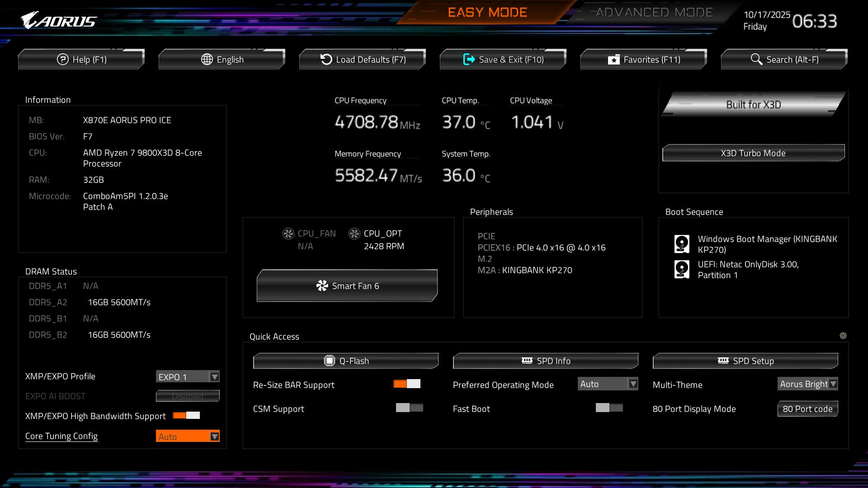Select the Netac OnlyDisk boot drive icon
Viewport: 868px width, 488px height.
(681, 269)
